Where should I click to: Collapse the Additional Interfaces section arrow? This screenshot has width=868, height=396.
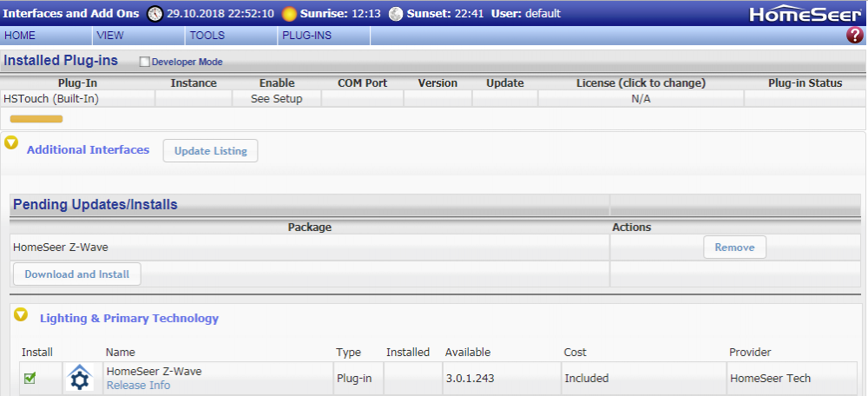pyautogui.click(x=11, y=143)
